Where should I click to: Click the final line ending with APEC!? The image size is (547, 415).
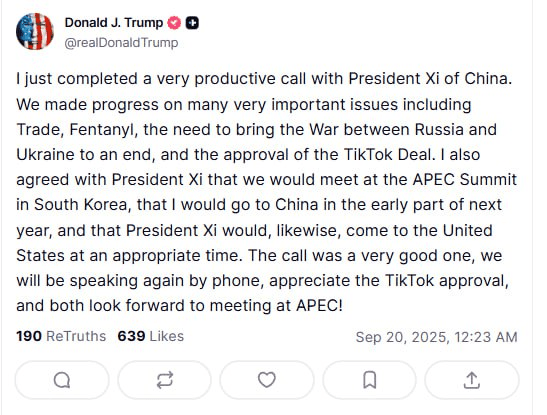179,306
